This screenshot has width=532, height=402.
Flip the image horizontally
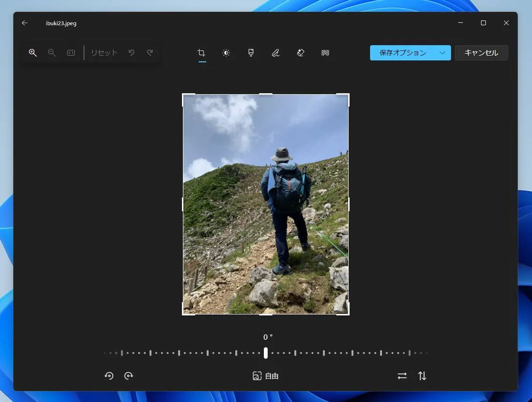tap(402, 376)
